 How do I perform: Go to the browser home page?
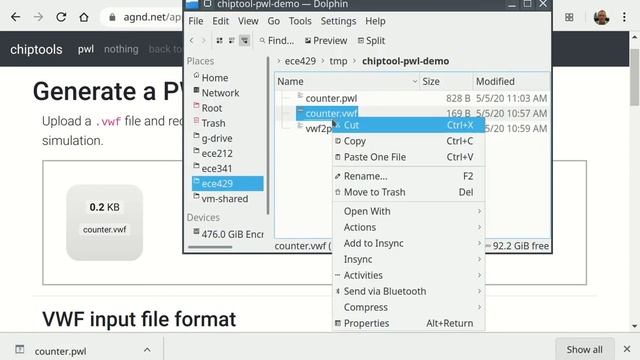pyautogui.click(x=84, y=17)
